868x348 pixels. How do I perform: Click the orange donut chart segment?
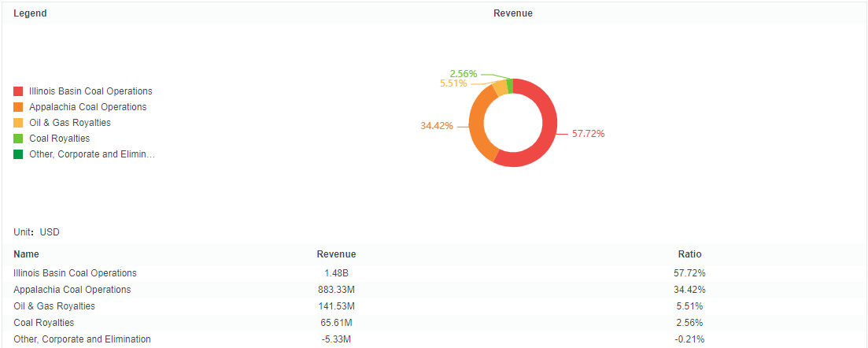tap(478, 123)
